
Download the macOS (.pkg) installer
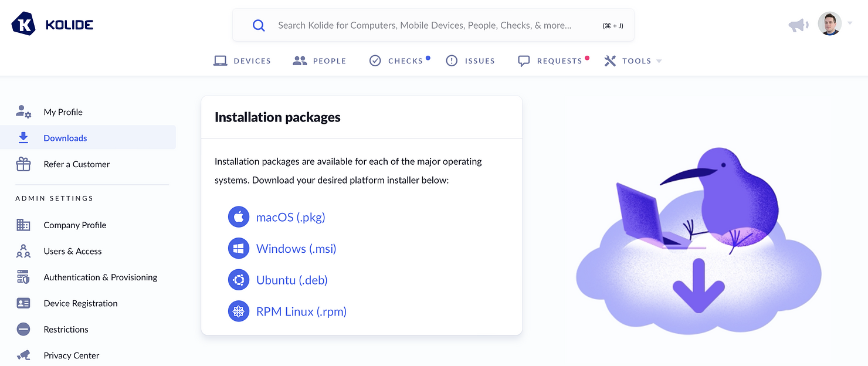290,216
